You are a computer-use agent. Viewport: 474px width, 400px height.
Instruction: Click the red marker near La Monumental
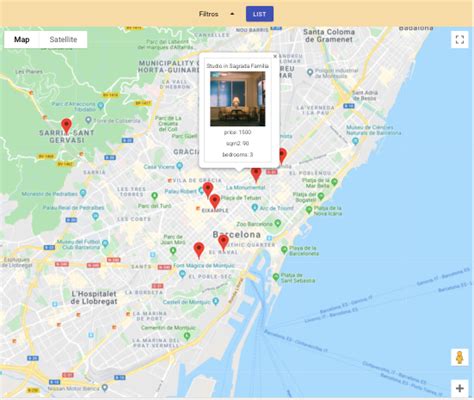256,175
